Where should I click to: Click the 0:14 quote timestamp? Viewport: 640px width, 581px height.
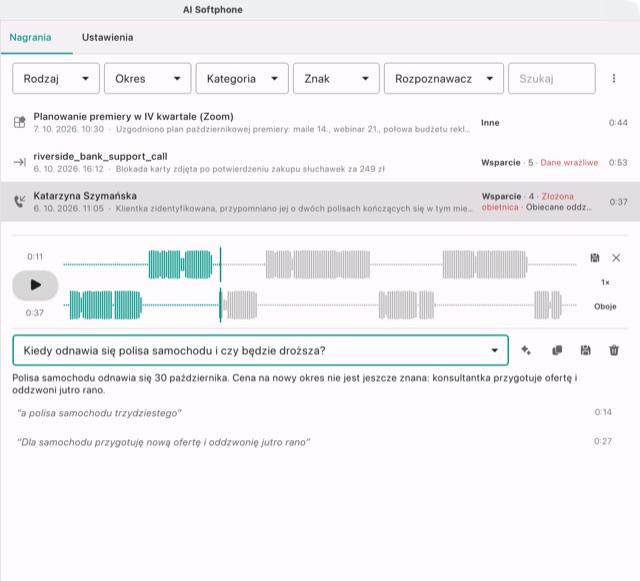coord(603,412)
